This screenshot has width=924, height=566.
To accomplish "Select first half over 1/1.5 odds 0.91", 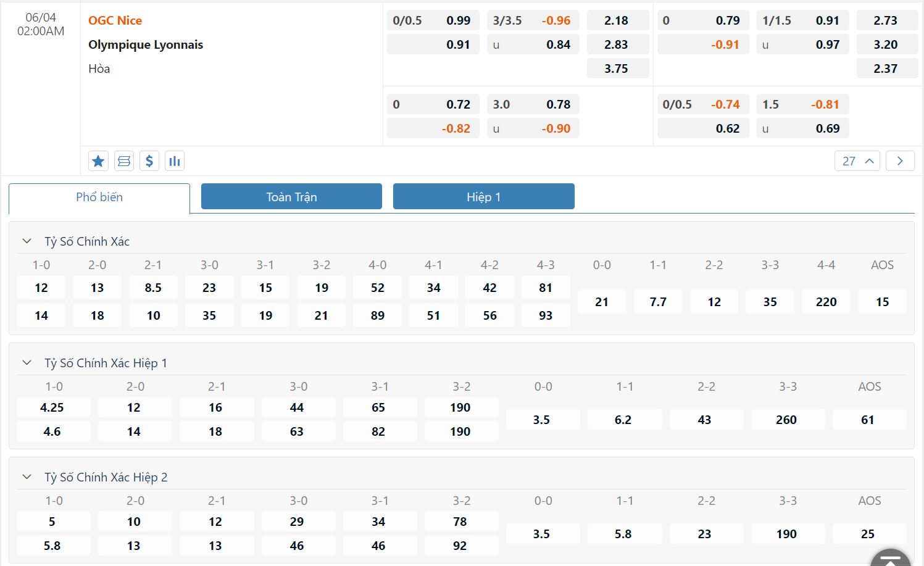I will [803, 20].
